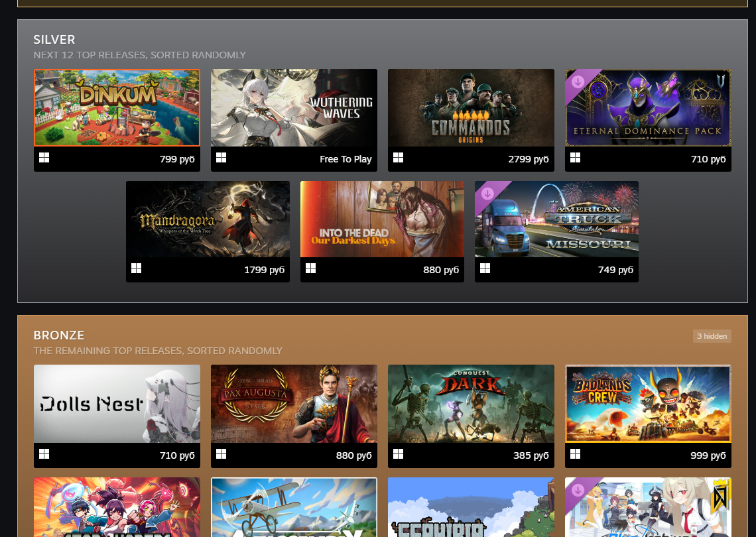Open the Conquest Dark game capsule
Screen dimensions: 756x537
pos(471,404)
